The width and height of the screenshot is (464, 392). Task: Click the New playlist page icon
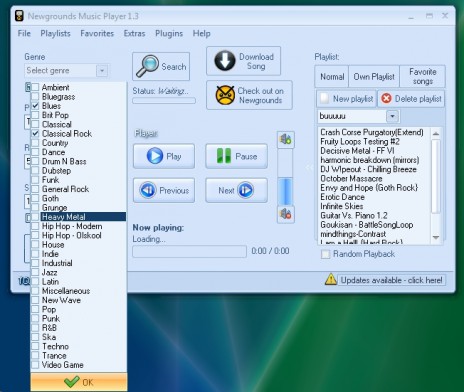(x=324, y=99)
